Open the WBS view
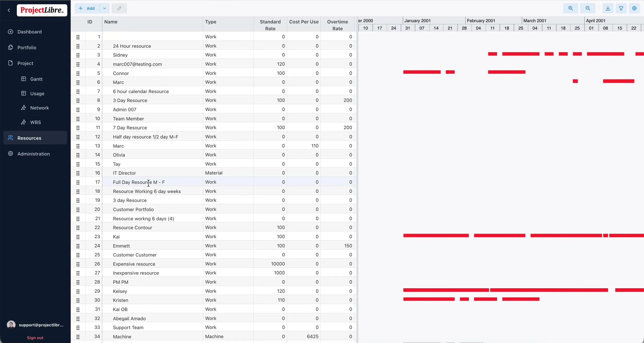Image resolution: width=644 pixels, height=343 pixels. 35,122
